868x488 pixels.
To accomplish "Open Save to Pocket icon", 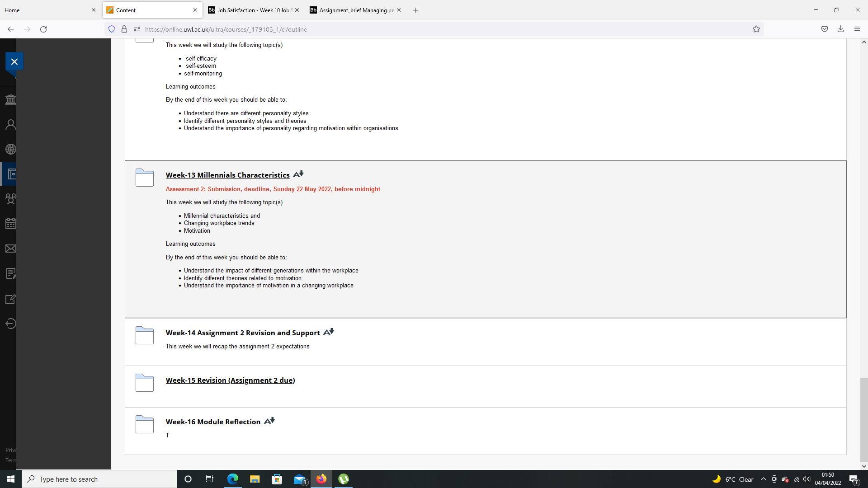I will point(825,29).
